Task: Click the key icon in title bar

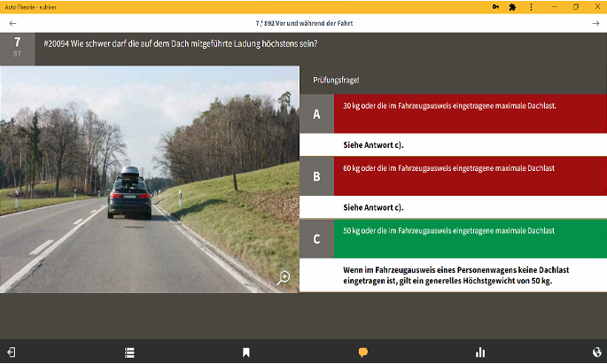Action: [x=495, y=7]
